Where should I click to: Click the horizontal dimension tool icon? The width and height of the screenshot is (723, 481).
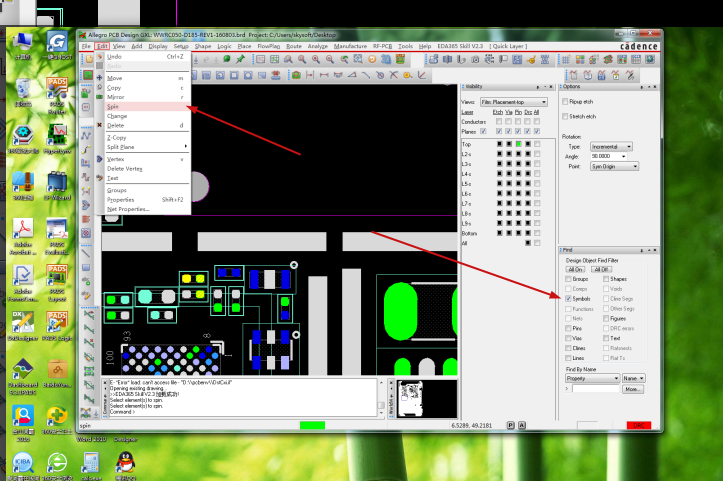(324, 75)
